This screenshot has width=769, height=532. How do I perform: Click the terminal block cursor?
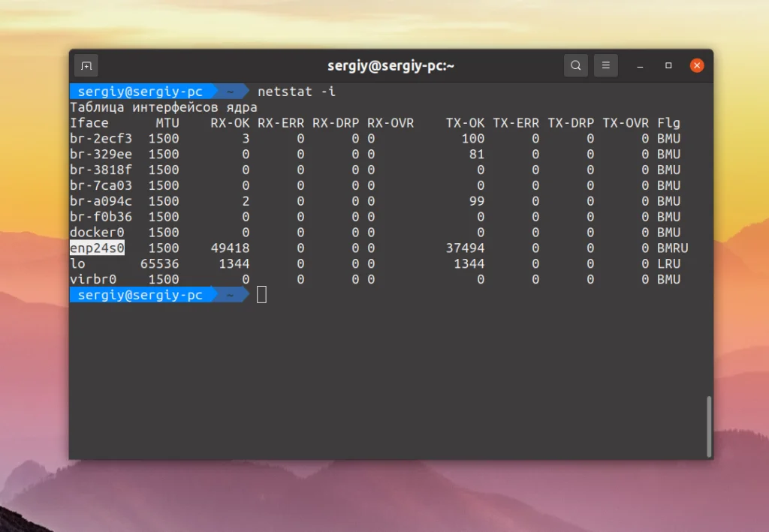pyautogui.click(x=260, y=294)
